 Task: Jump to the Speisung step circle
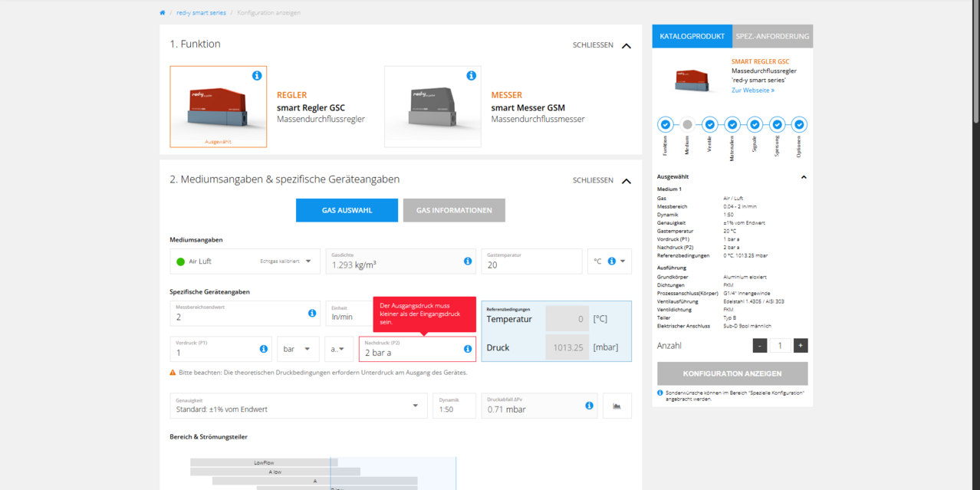pyautogui.click(x=777, y=124)
